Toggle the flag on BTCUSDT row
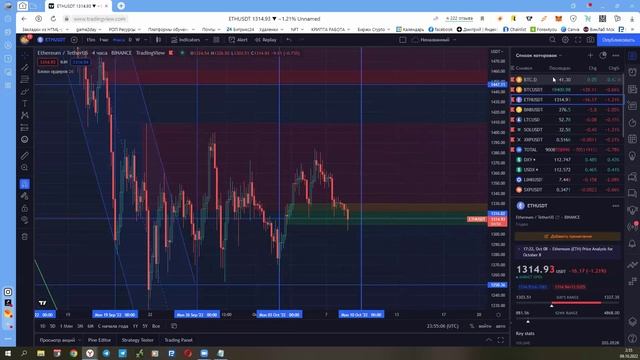640x360 pixels. [513, 89]
